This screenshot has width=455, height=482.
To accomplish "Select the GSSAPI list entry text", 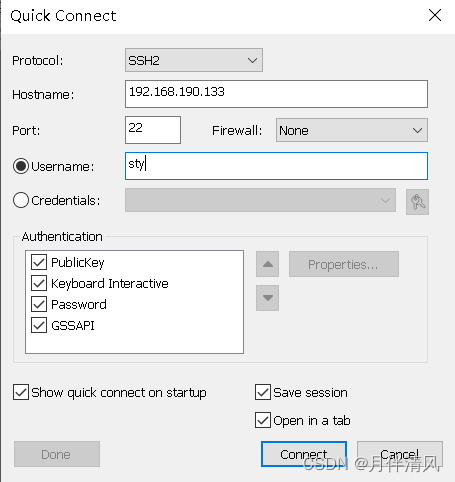I will coord(73,325).
